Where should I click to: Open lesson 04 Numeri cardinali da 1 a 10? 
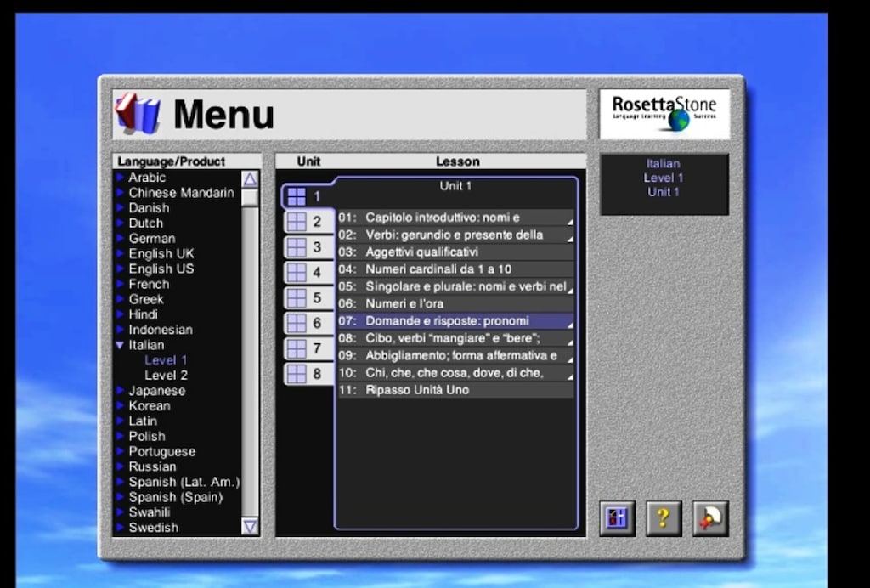(455, 269)
